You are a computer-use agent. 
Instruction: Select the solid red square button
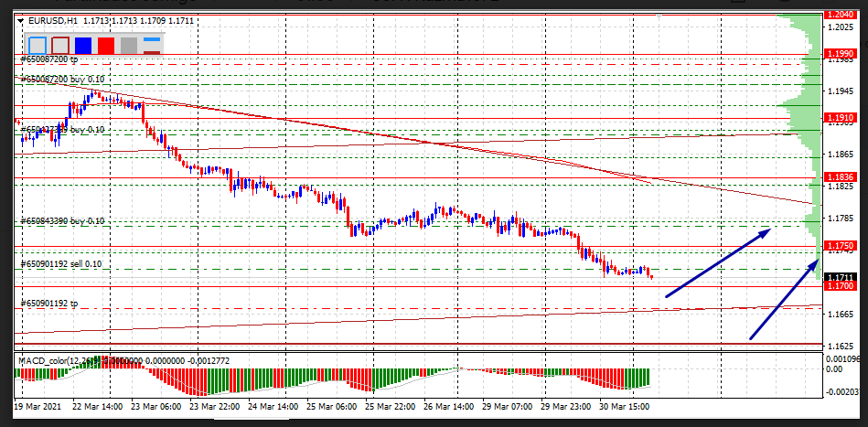(106, 45)
